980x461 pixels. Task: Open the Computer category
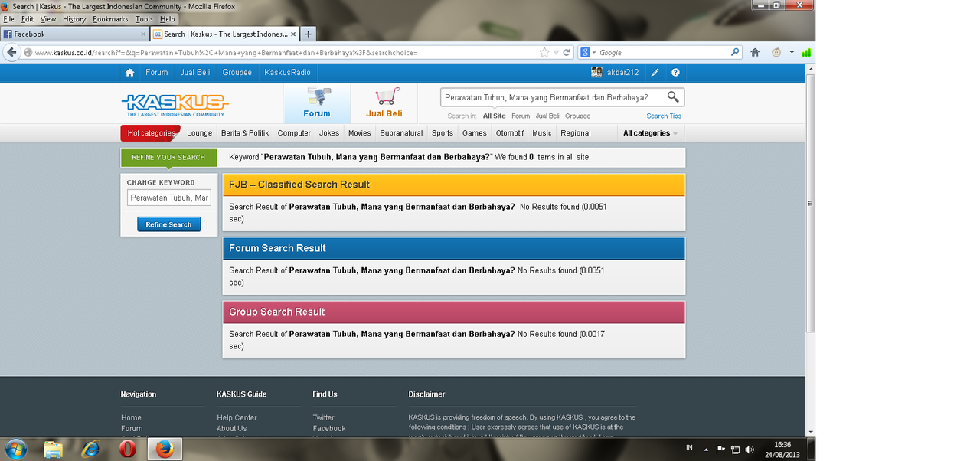(x=294, y=133)
